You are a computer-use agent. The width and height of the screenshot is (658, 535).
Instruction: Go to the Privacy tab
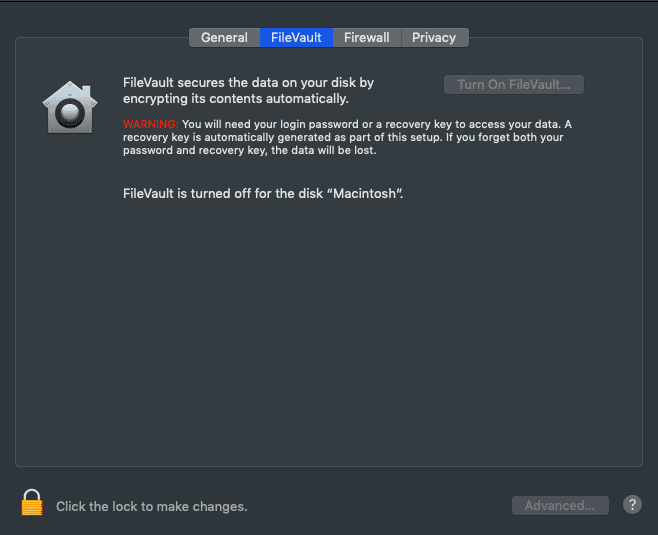click(434, 38)
